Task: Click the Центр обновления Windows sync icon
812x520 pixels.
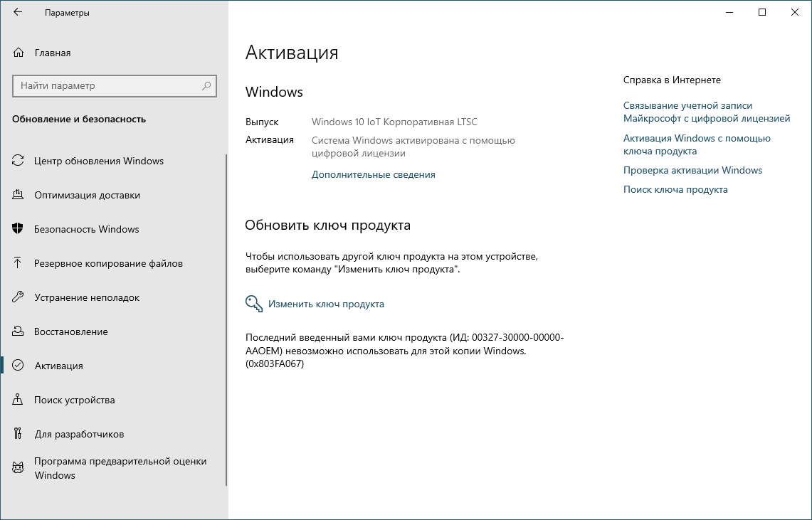Action: pos(18,161)
